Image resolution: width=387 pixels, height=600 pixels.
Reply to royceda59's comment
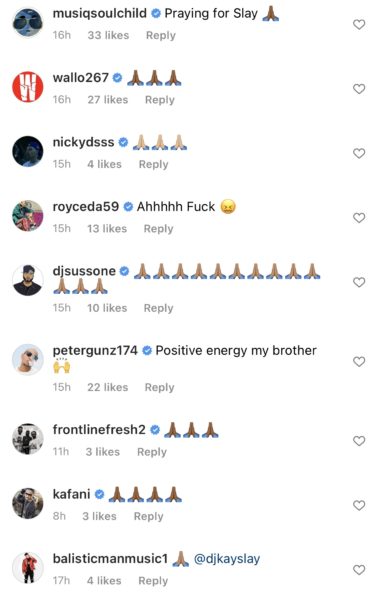point(158,228)
